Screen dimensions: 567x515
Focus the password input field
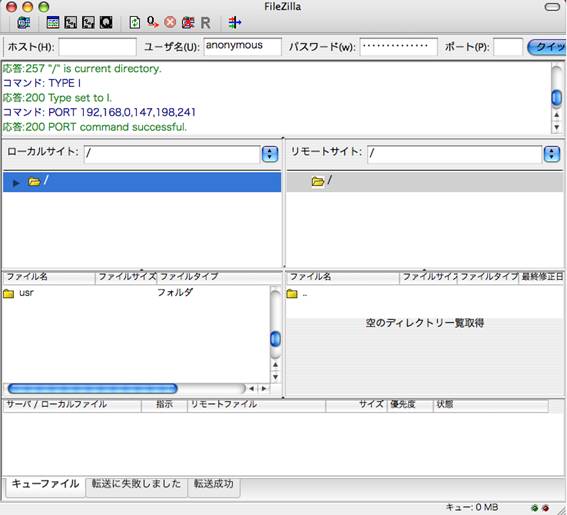[x=398, y=47]
